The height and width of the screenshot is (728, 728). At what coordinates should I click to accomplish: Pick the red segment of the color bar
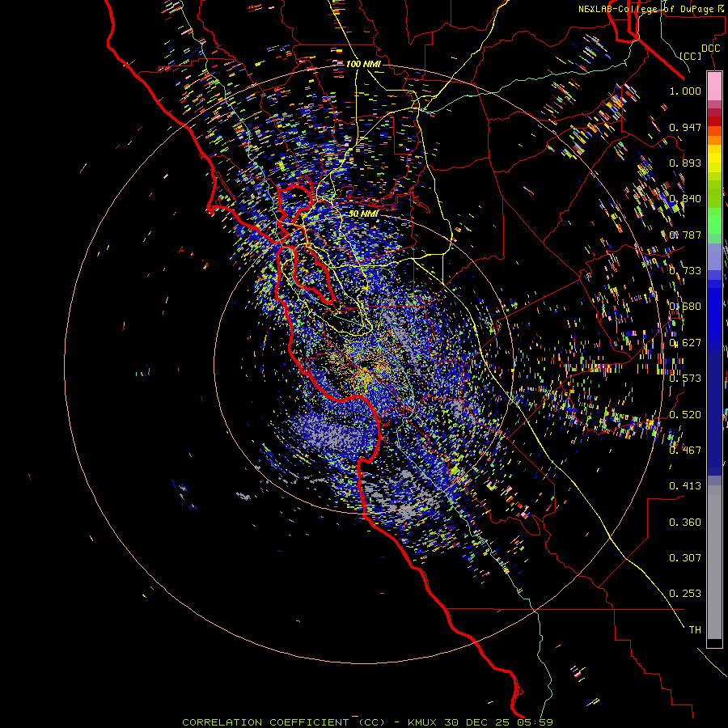click(x=714, y=121)
